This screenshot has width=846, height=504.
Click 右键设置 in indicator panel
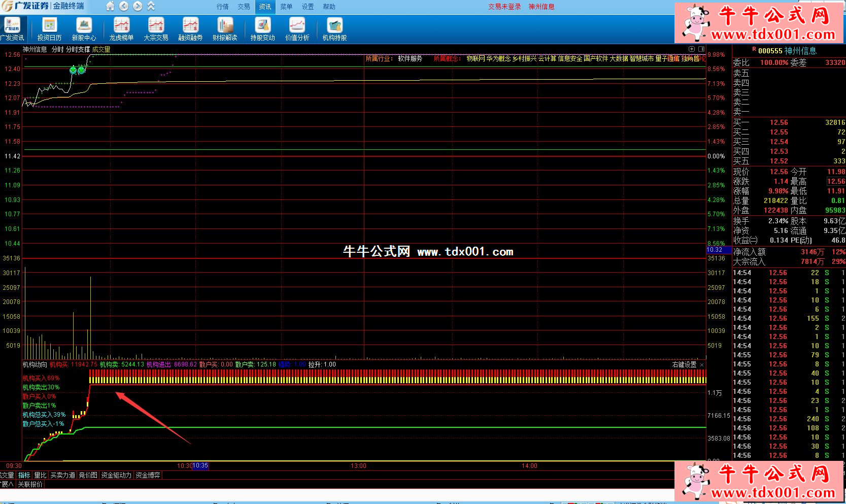[x=684, y=364]
